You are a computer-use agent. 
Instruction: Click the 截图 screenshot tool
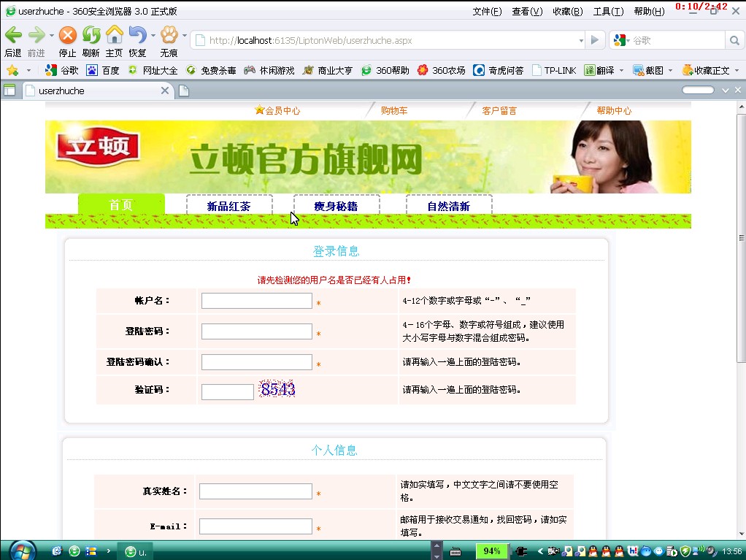coord(648,71)
